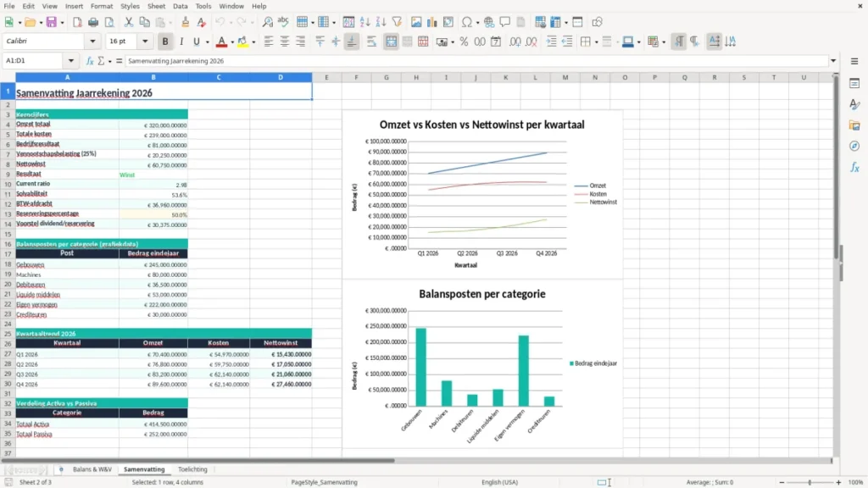Toggle Align Bottom vertical alignment
The height and width of the screenshot is (488, 868).
pyautogui.click(x=352, y=42)
